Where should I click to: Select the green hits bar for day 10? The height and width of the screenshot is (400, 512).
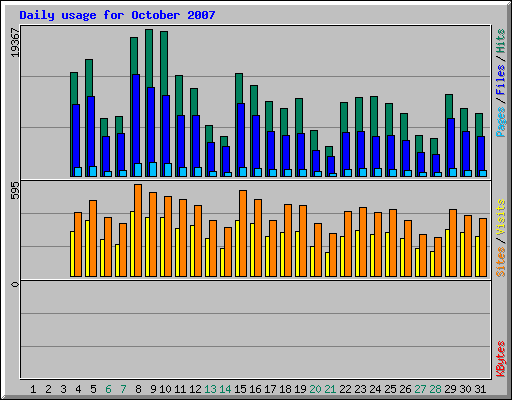coord(164,63)
